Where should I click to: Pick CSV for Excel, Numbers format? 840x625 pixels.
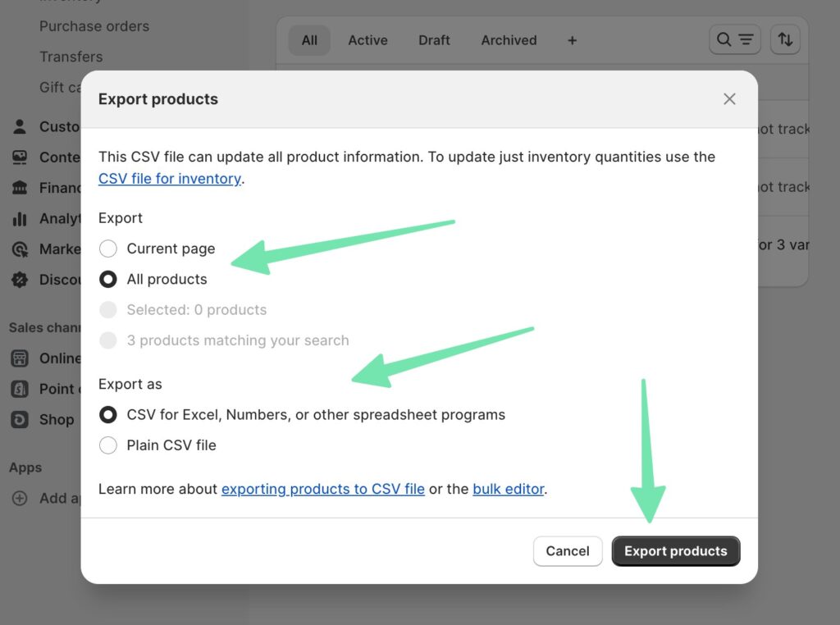click(108, 415)
